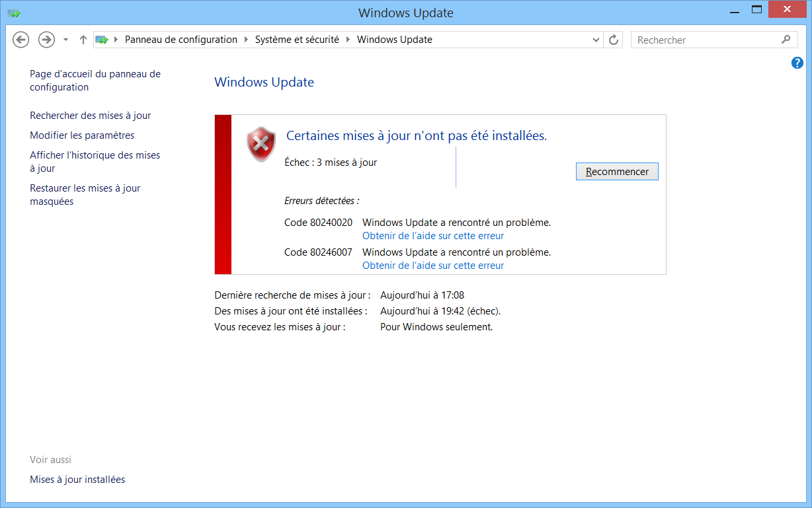Get help for error code 80240020
This screenshot has width=812, height=508.
[x=433, y=236]
